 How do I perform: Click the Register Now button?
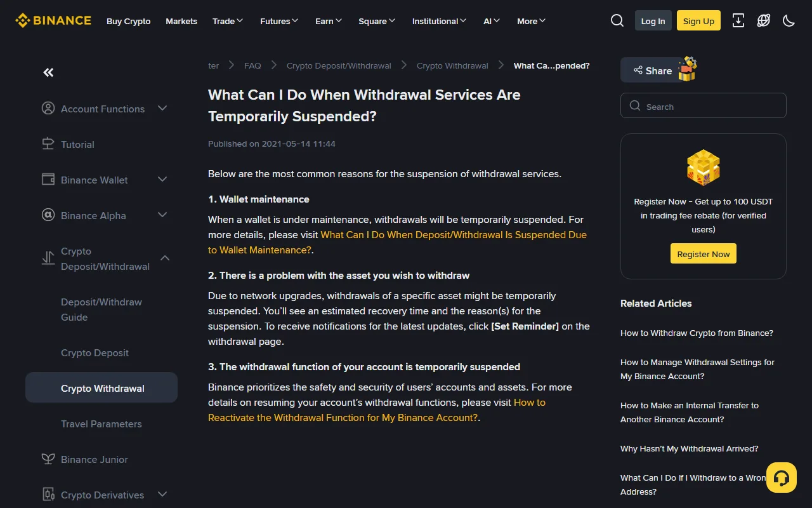704,253
